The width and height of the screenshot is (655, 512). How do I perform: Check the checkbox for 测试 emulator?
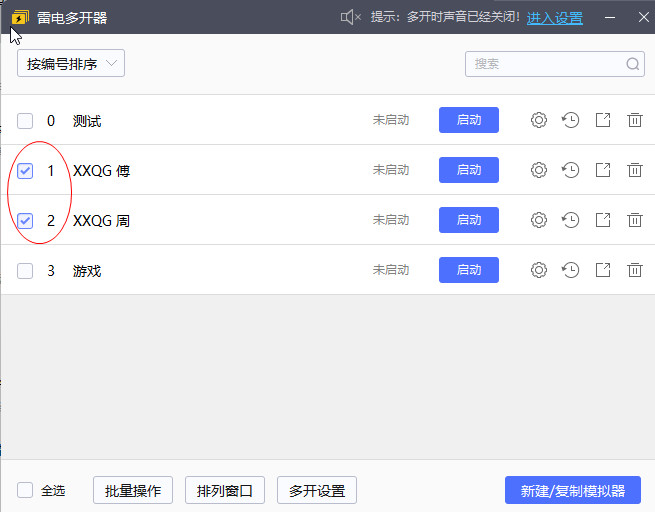(25, 121)
